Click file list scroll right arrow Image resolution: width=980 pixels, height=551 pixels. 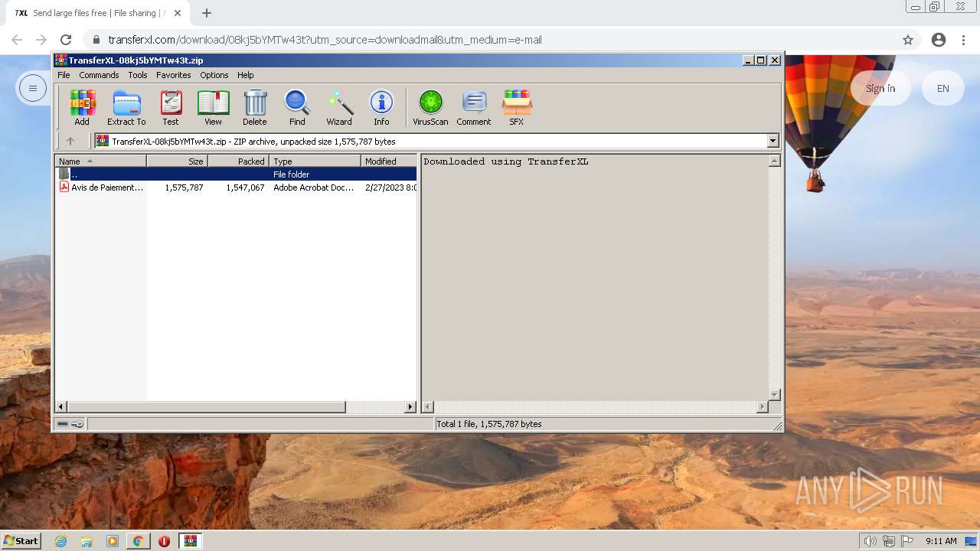(410, 407)
